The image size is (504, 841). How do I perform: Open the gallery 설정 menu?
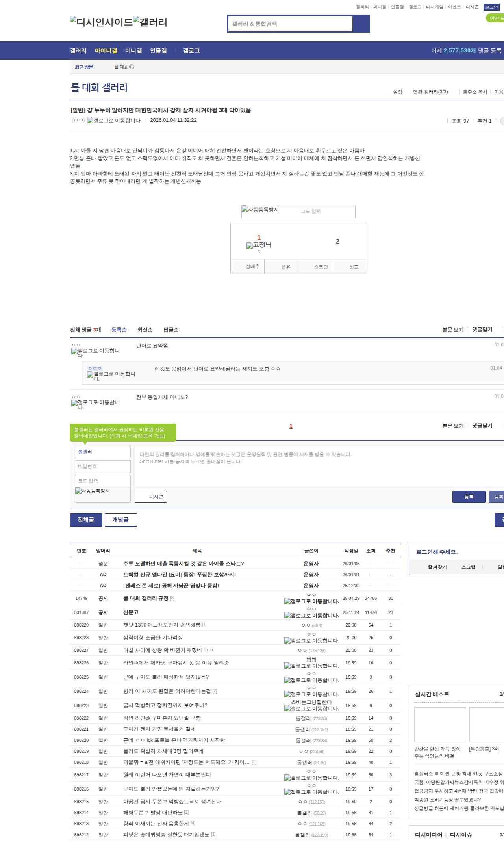coord(397,92)
